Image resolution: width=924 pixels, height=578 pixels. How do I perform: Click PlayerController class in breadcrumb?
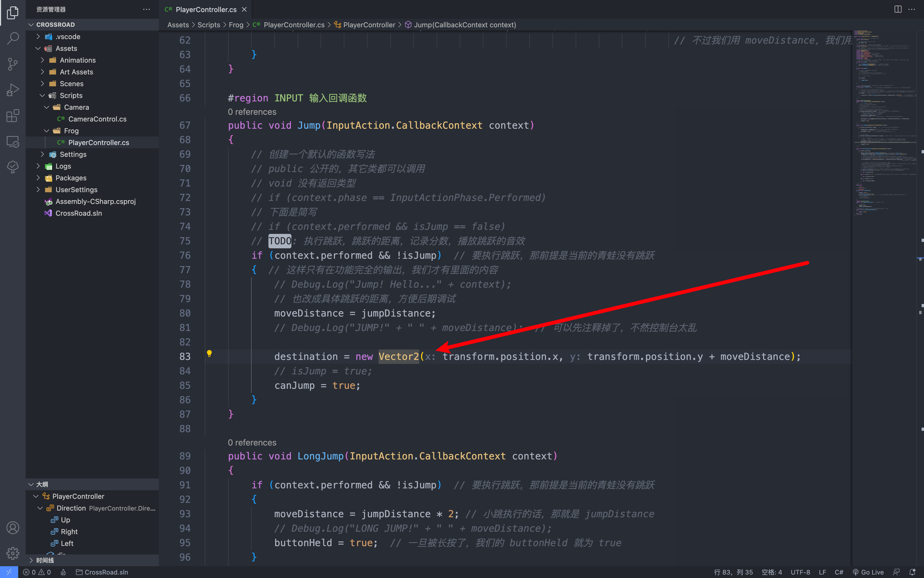(x=365, y=25)
